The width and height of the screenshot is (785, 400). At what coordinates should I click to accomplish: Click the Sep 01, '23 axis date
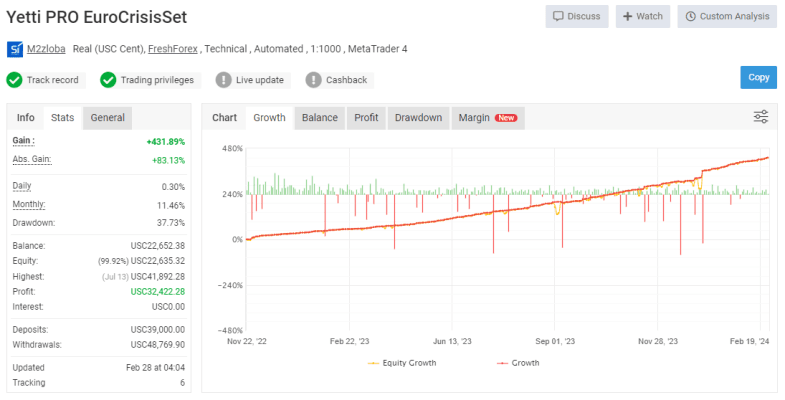[555, 341]
